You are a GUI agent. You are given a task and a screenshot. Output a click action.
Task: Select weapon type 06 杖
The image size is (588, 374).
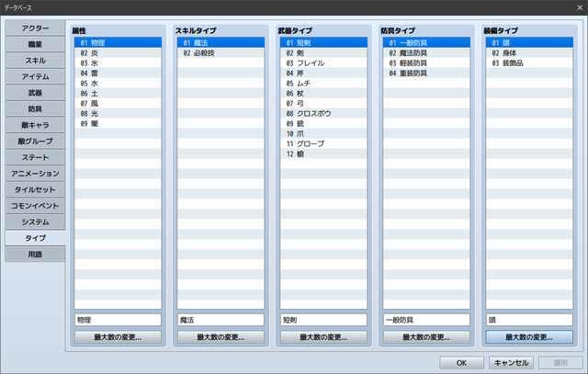tap(323, 94)
